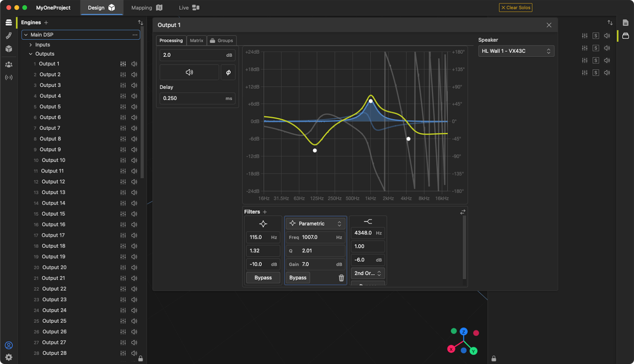Switch to the Matrix tab
The height and width of the screenshot is (364, 634).
(x=196, y=40)
